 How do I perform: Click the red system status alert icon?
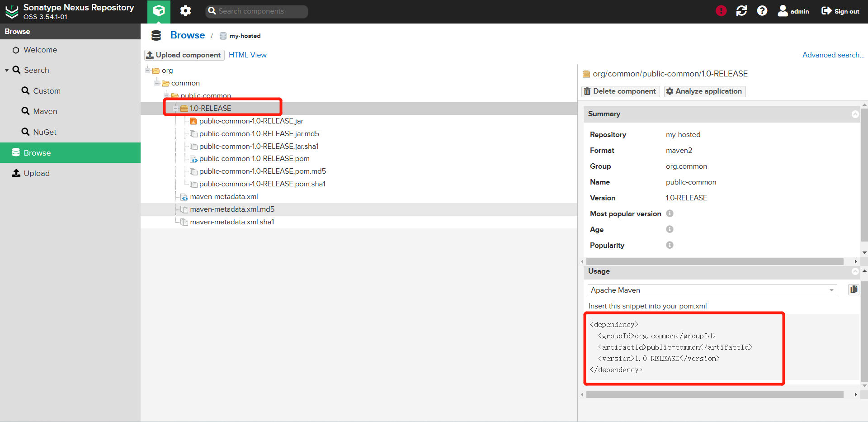pyautogui.click(x=721, y=11)
